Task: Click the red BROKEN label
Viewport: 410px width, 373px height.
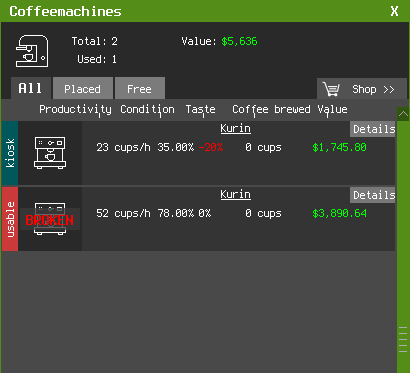Action: (50, 220)
